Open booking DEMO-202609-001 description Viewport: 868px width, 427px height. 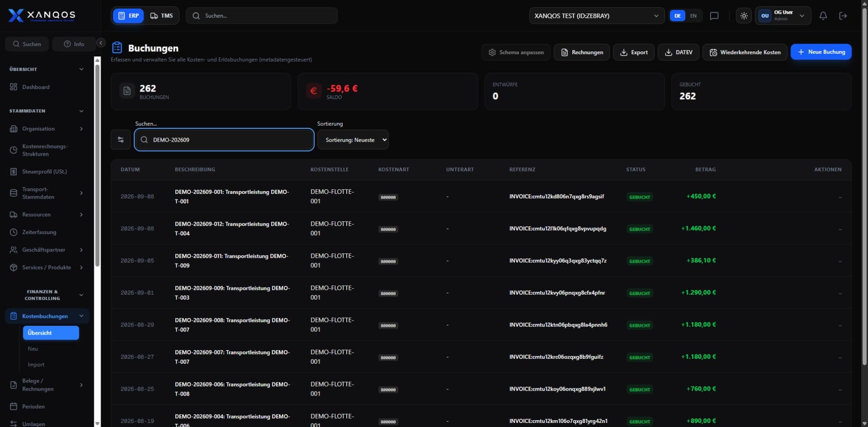(232, 197)
